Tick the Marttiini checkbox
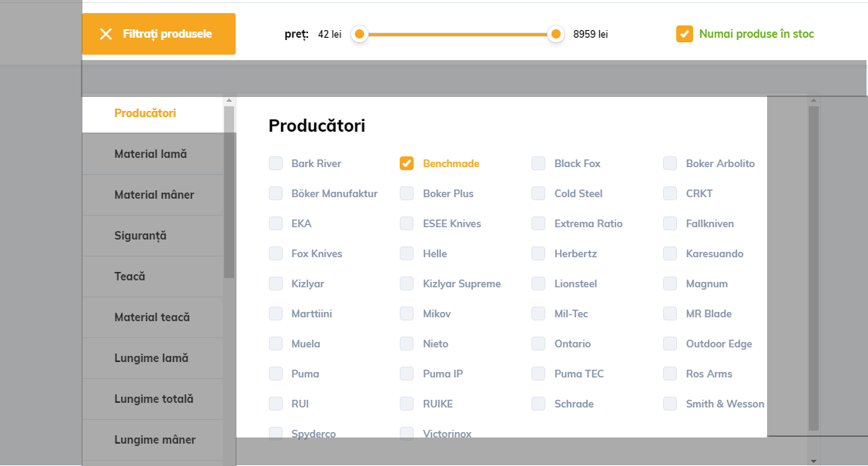868x466 pixels. click(x=276, y=313)
